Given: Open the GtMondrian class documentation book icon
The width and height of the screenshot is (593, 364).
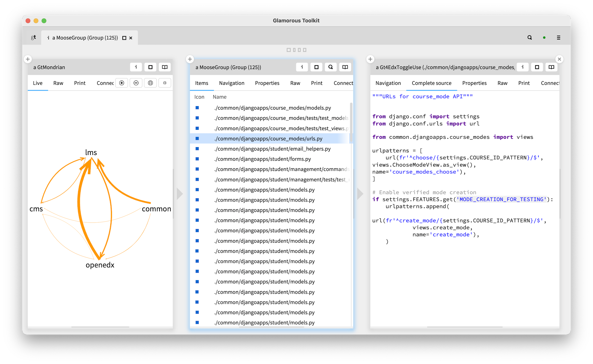Looking at the screenshot, I should tap(165, 67).
